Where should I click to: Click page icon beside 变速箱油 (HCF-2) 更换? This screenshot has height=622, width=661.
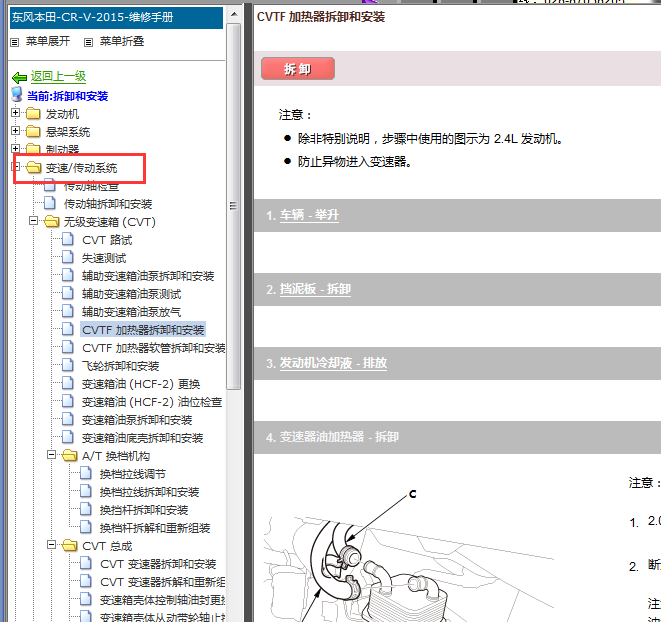click(x=68, y=383)
